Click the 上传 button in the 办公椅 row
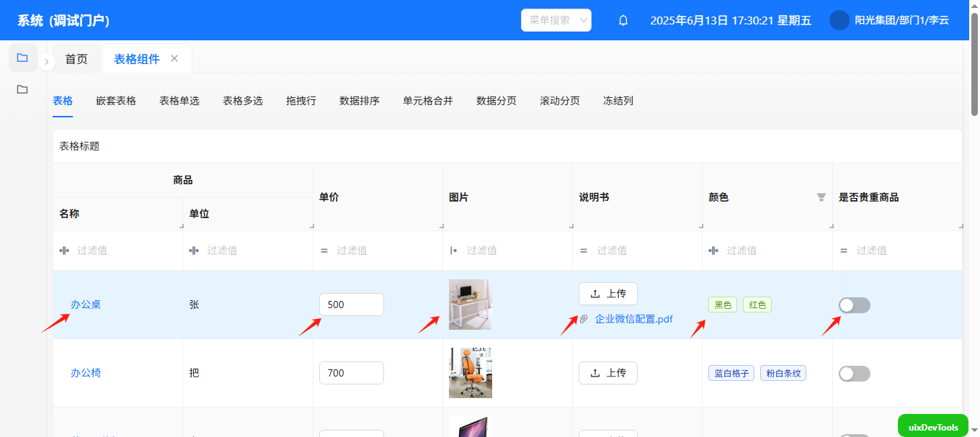 [x=608, y=373]
